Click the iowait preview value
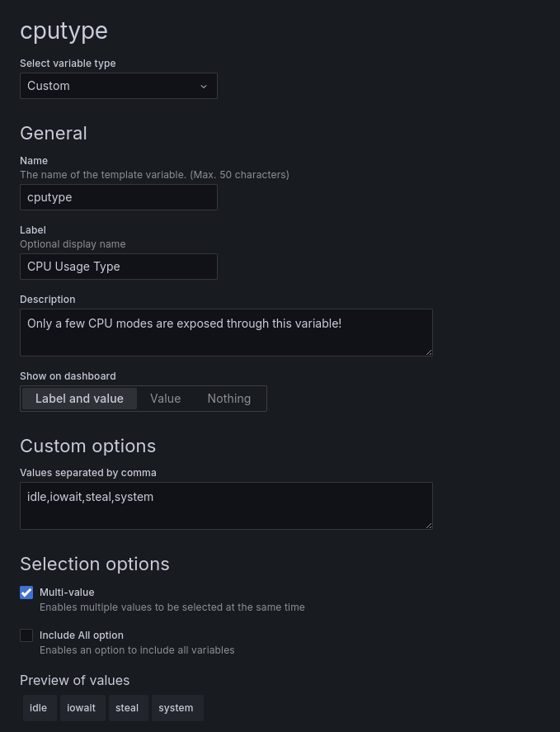The width and height of the screenshot is (560, 732). 81,707
